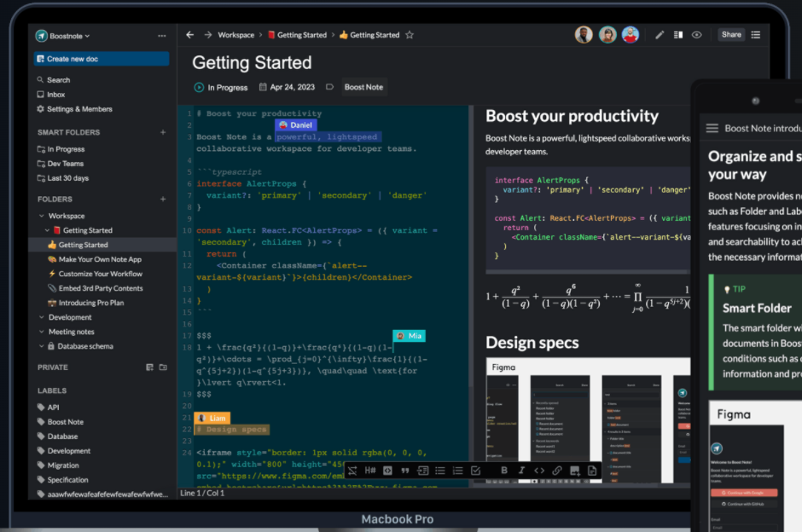This screenshot has height=532, width=802.
Task: Switch to editor-only mode with the pencil icon
Action: [660, 35]
